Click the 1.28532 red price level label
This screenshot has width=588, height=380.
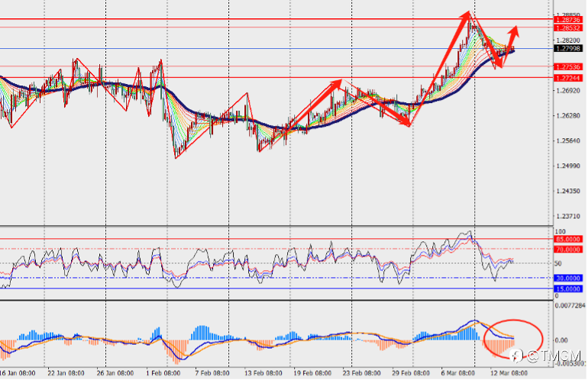point(567,28)
